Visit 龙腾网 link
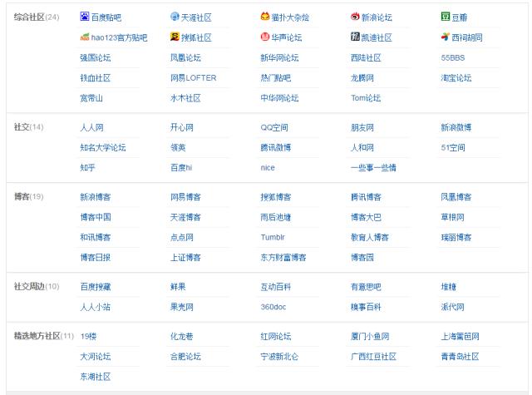 click(x=362, y=78)
